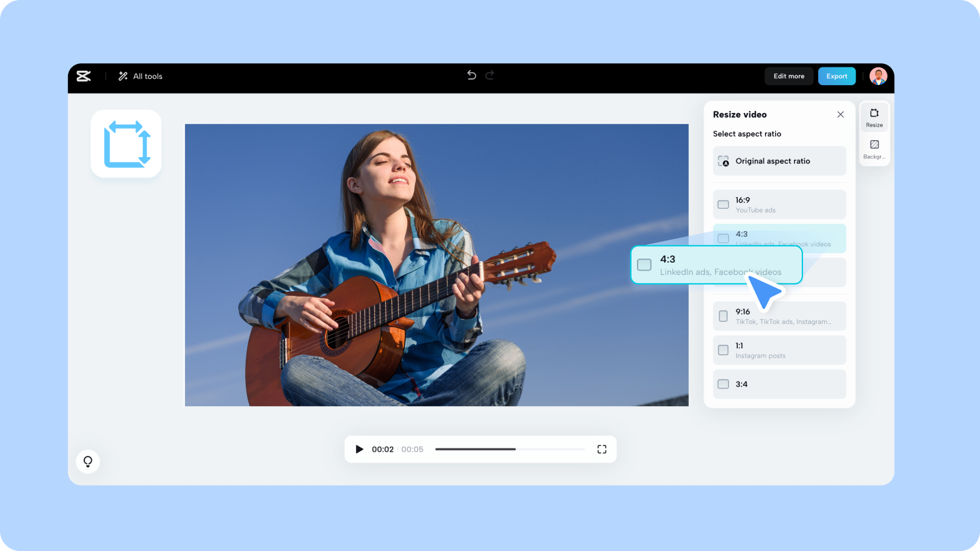
Task: Switch to the Background tab in the sidebar
Action: click(875, 149)
